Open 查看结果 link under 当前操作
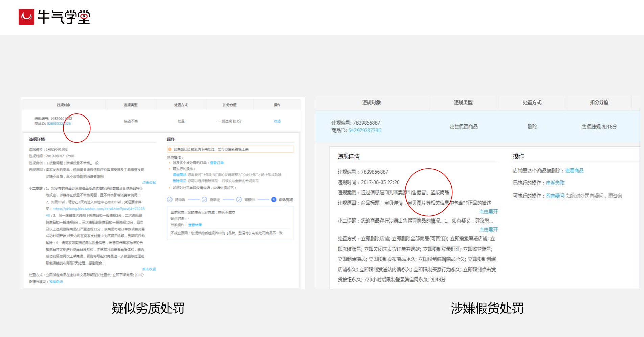 click(195, 225)
